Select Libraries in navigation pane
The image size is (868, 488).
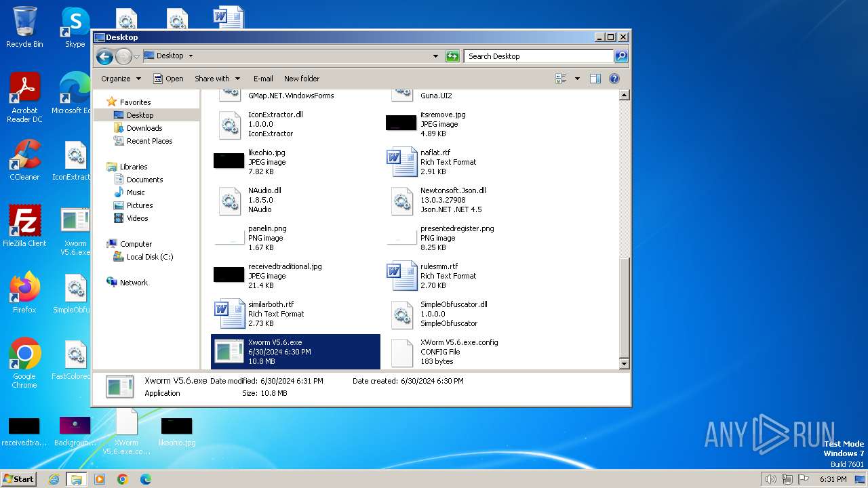pos(134,167)
